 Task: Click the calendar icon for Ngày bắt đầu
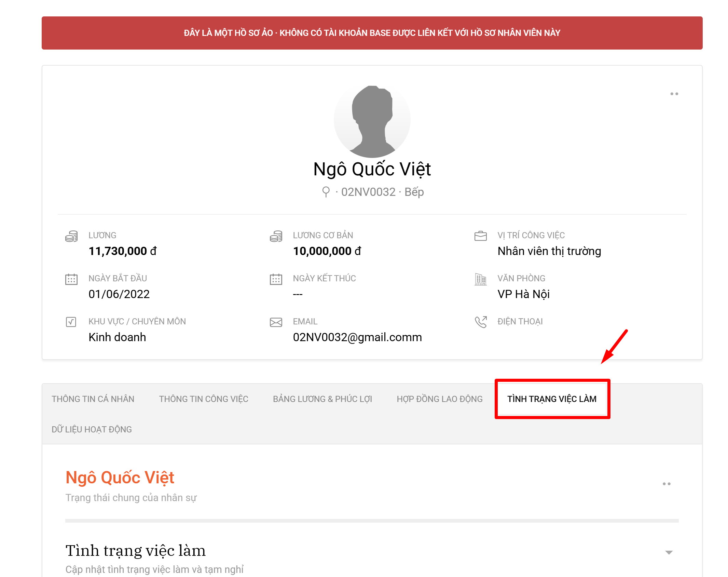71,279
